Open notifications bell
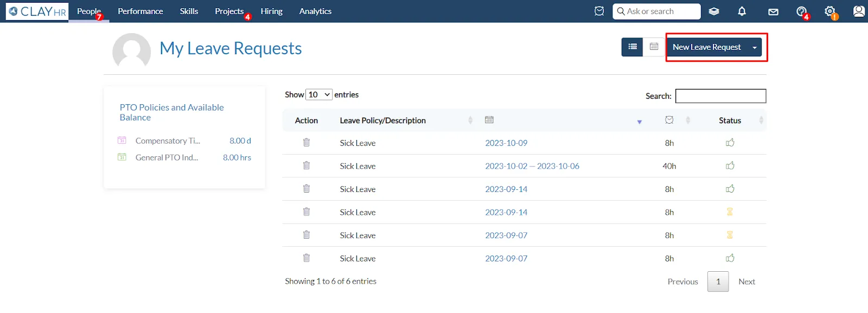The height and width of the screenshot is (313, 868). 742,11
